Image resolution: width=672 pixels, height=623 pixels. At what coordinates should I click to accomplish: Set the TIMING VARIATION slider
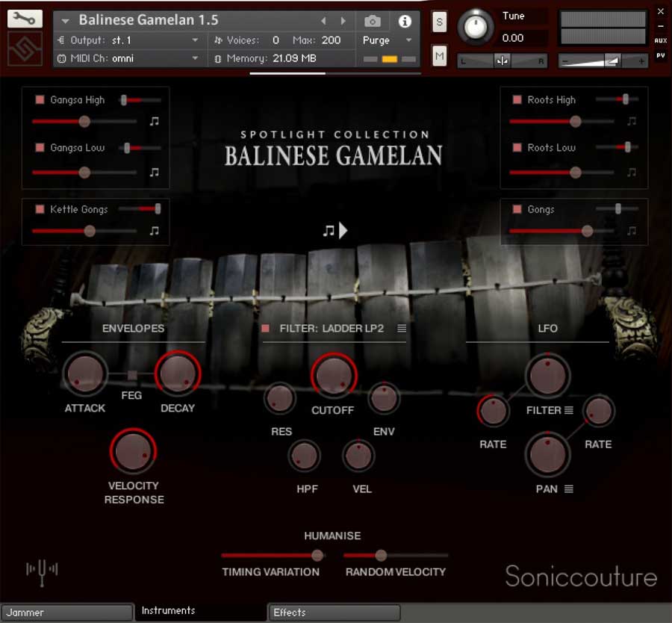[x=273, y=555]
